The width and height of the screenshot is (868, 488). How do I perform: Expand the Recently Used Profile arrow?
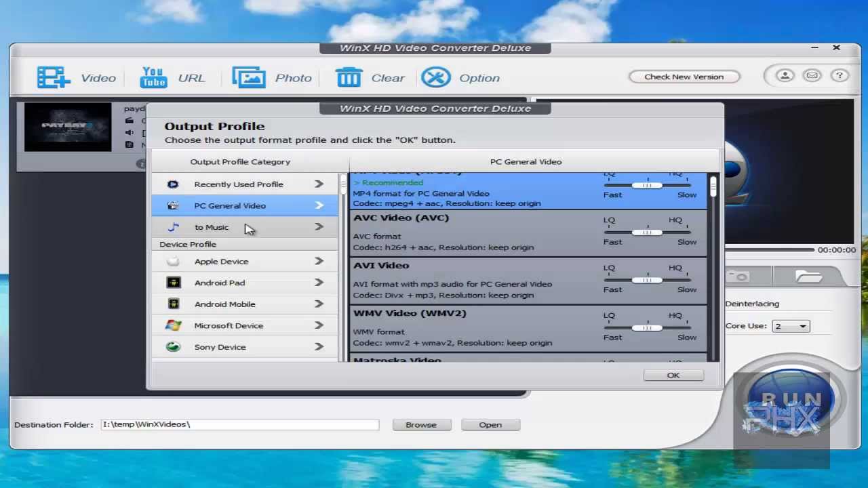tap(319, 184)
